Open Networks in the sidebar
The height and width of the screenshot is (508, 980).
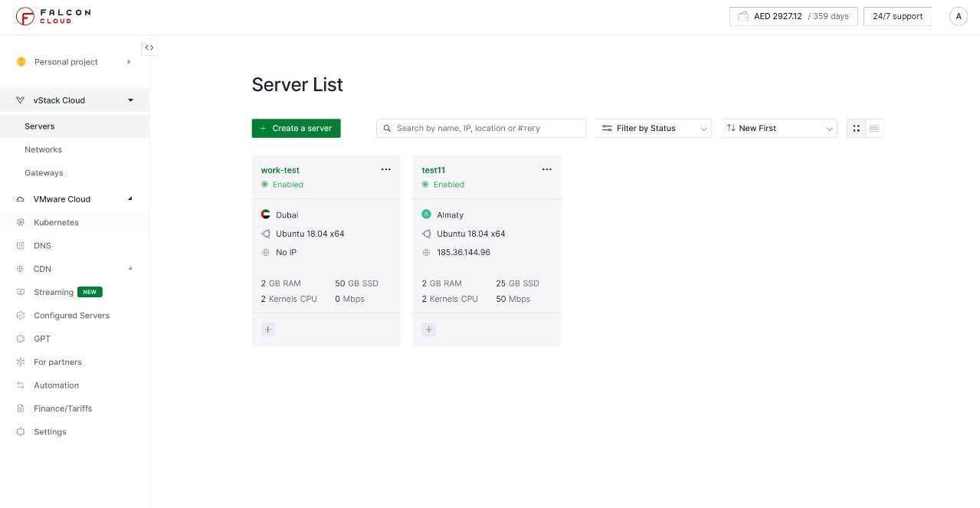pyautogui.click(x=43, y=149)
